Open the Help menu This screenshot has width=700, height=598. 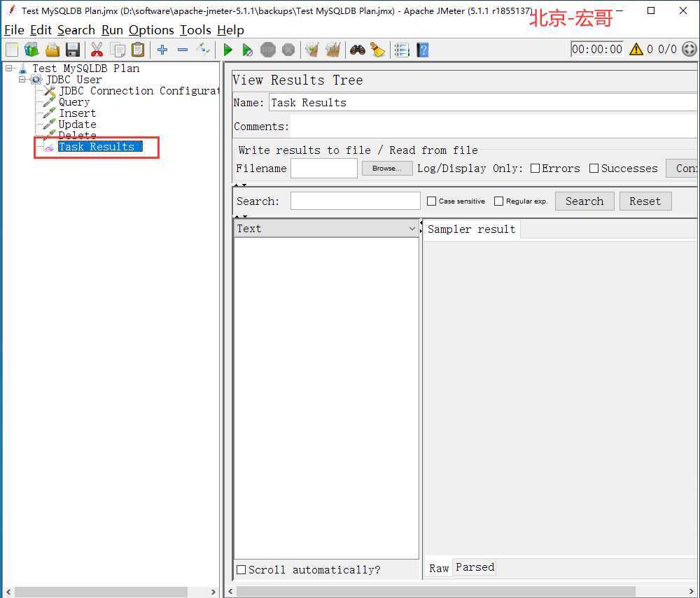tap(230, 30)
